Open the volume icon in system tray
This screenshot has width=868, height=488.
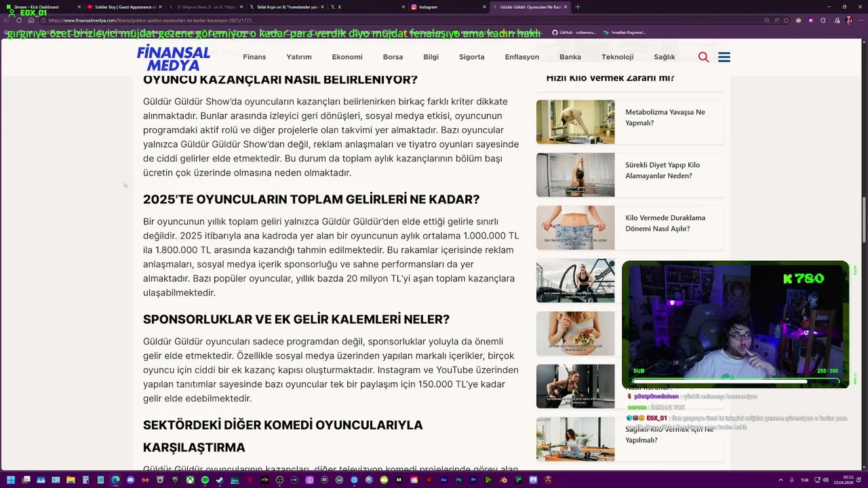825,480
